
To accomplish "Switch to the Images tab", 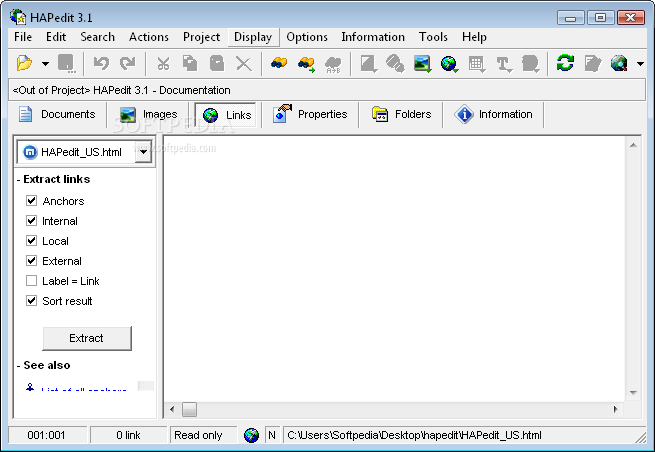I will 149,114.
